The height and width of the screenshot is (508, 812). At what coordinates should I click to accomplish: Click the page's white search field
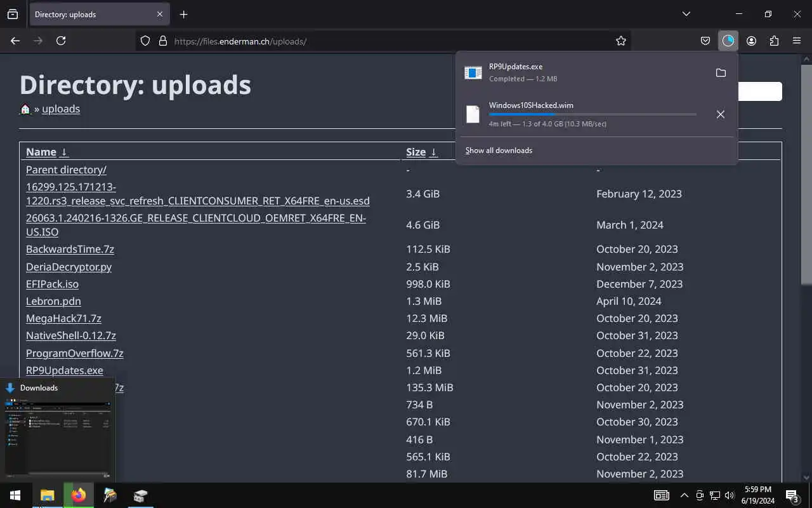pyautogui.click(x=760, y=91)
